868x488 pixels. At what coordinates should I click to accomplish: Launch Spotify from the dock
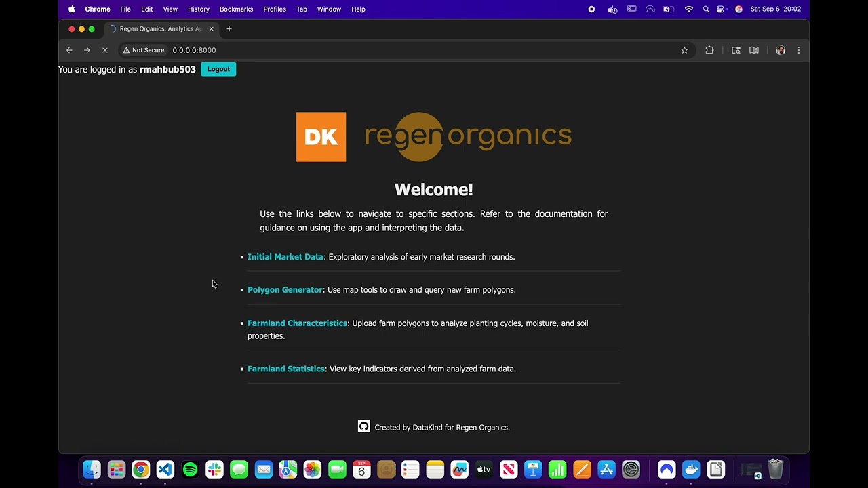pyautogui.click(x=190, y=469)
